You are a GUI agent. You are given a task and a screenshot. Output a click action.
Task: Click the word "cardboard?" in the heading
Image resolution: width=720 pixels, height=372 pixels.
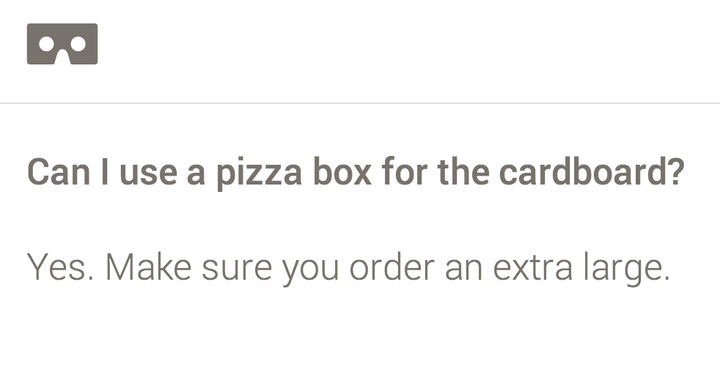592,172
